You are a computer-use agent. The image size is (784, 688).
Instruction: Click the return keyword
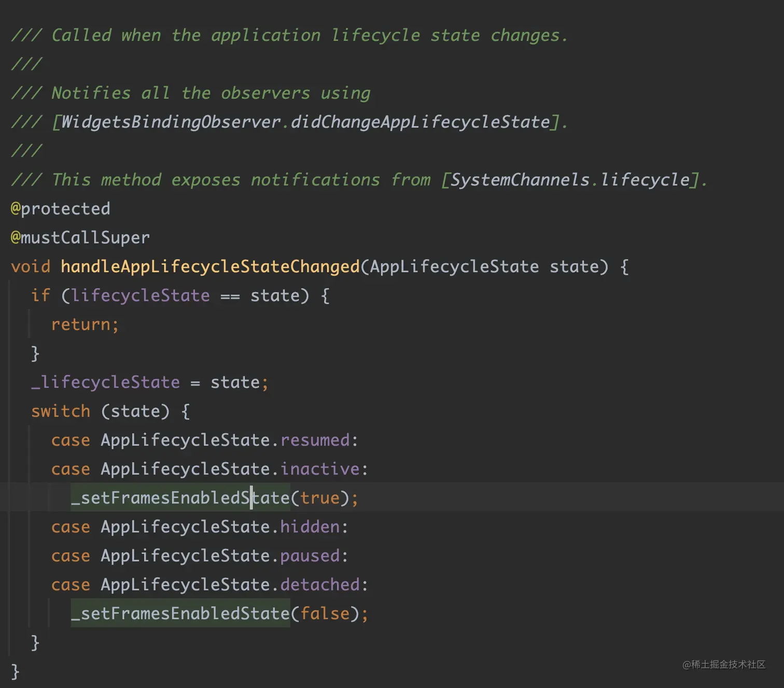pos(81,325)
